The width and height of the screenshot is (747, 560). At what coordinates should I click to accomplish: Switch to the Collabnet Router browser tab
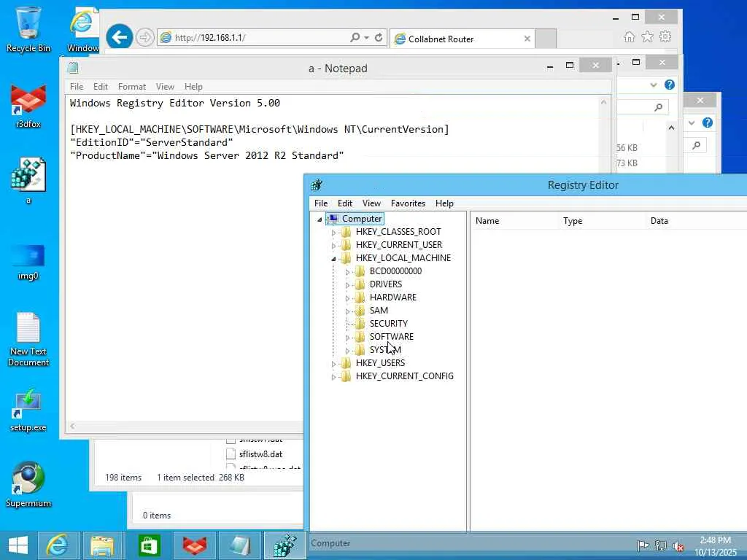click(462, 39)
